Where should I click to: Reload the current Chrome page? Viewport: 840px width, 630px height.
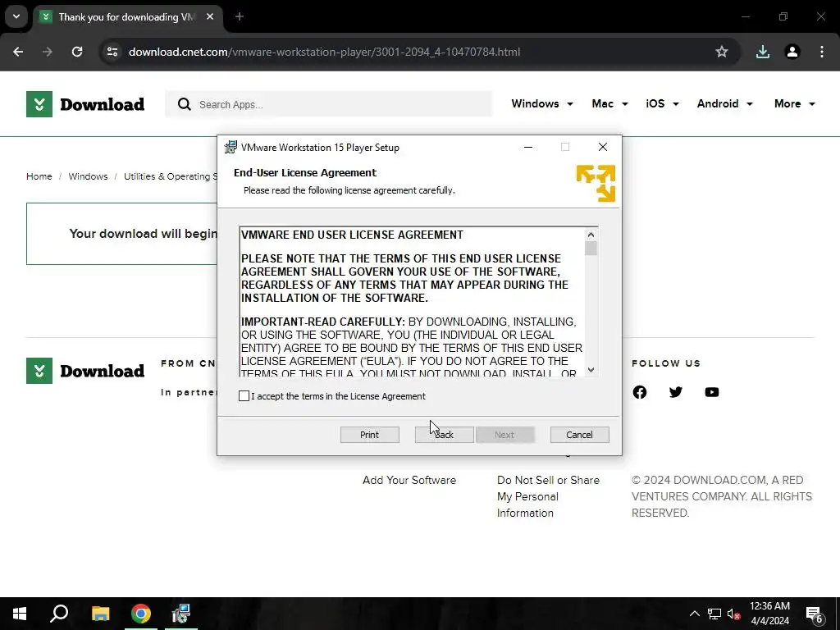coord(77,52)
